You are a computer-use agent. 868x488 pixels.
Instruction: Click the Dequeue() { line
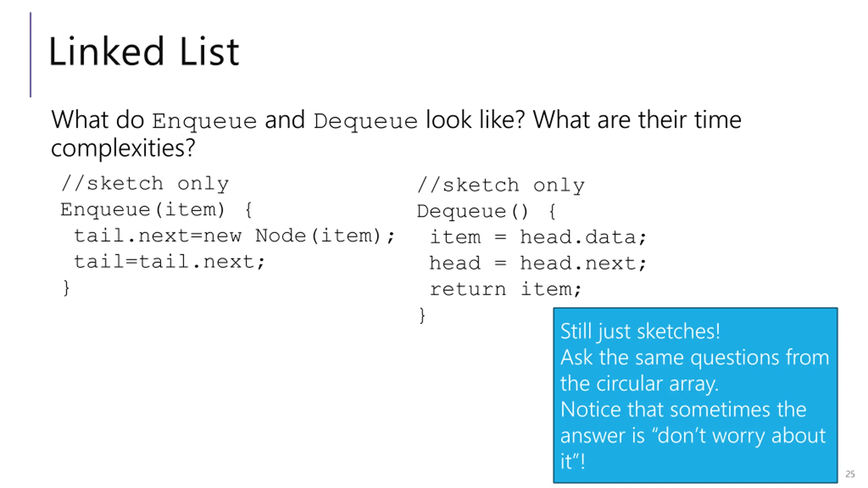[x=486, y=211]
